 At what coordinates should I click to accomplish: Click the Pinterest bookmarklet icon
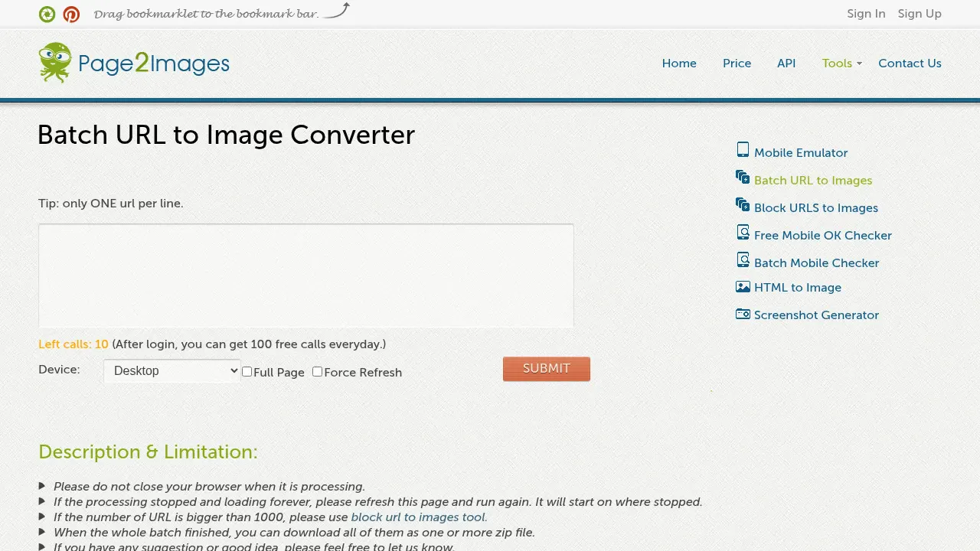click(71, 14)
